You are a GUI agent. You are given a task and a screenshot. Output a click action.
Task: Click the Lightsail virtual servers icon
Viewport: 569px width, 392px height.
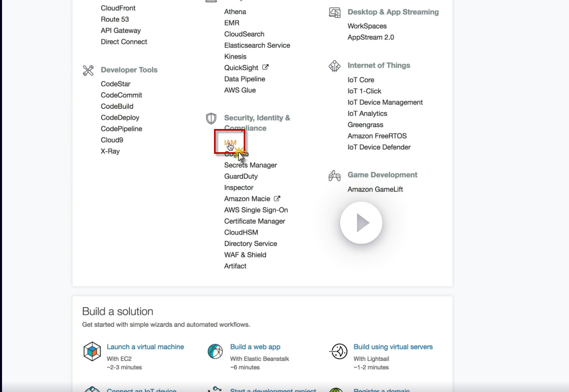[x=339, y=351]
